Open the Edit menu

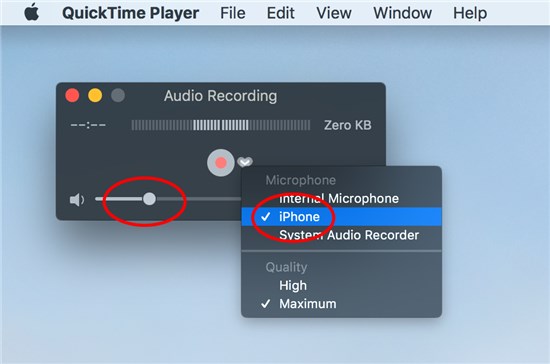(x=281, y=13)
